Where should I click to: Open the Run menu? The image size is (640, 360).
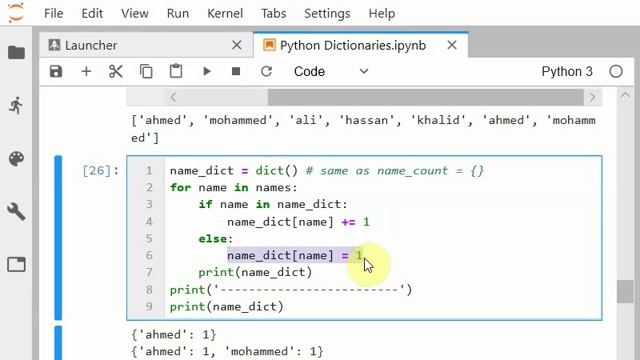pyautogui.click(x=178, y=13)
